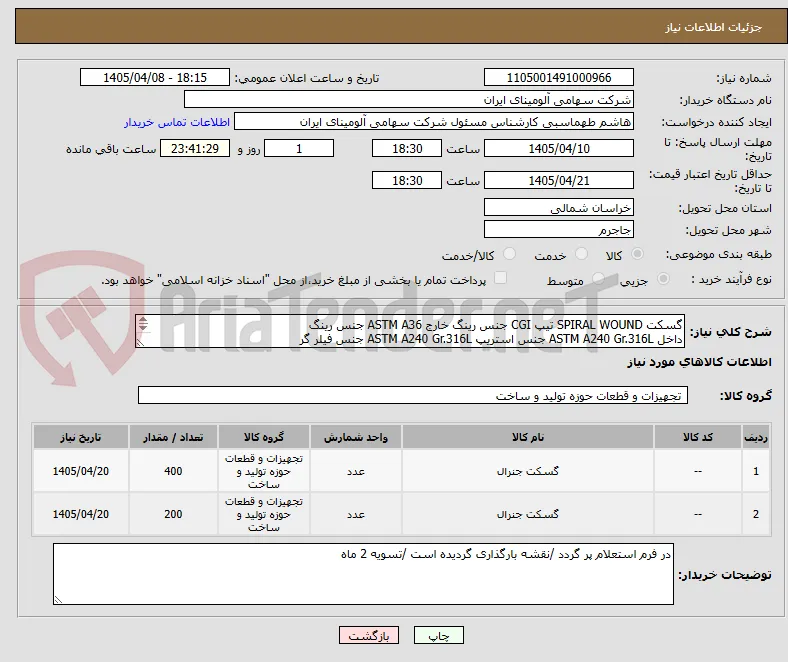Click quantity 400 in row 1
Viewport: 788px width, 662px height.
click(x=173, y=471)
